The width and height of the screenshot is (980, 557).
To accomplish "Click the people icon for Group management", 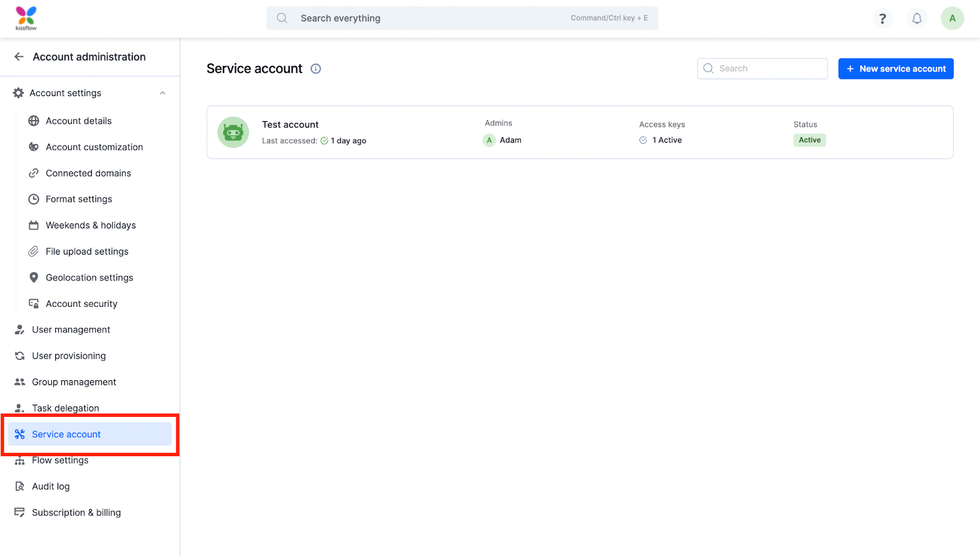I will point(20,382).
